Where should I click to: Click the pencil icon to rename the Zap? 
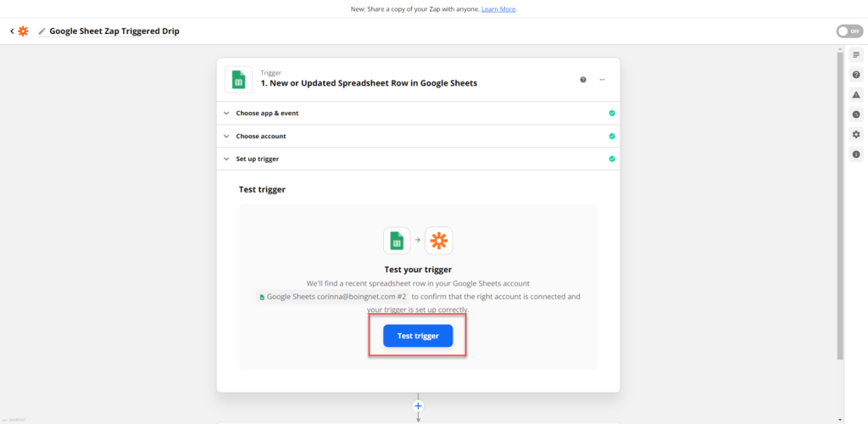pyautogui.click(x=42, y=31)
